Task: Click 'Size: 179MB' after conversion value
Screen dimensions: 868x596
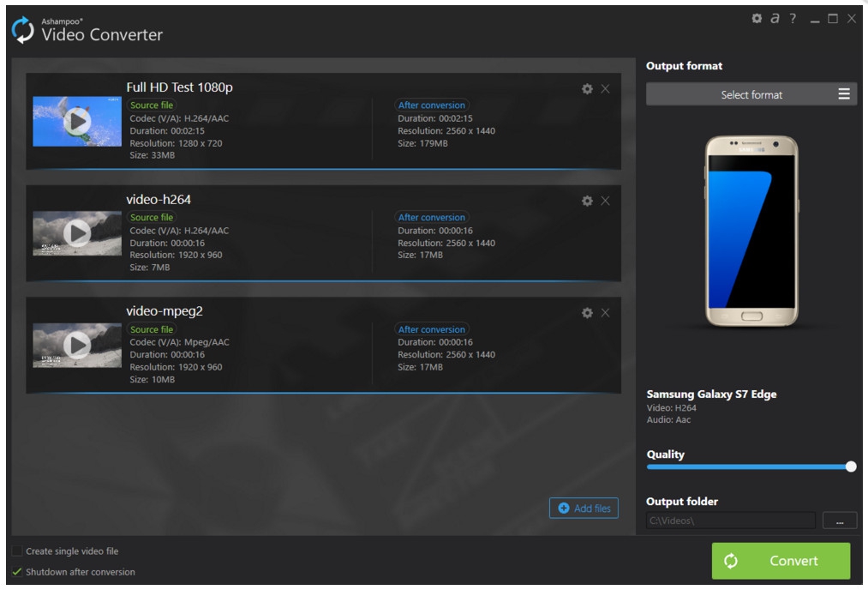Action: pyautogui.click(x=422, y=143)
